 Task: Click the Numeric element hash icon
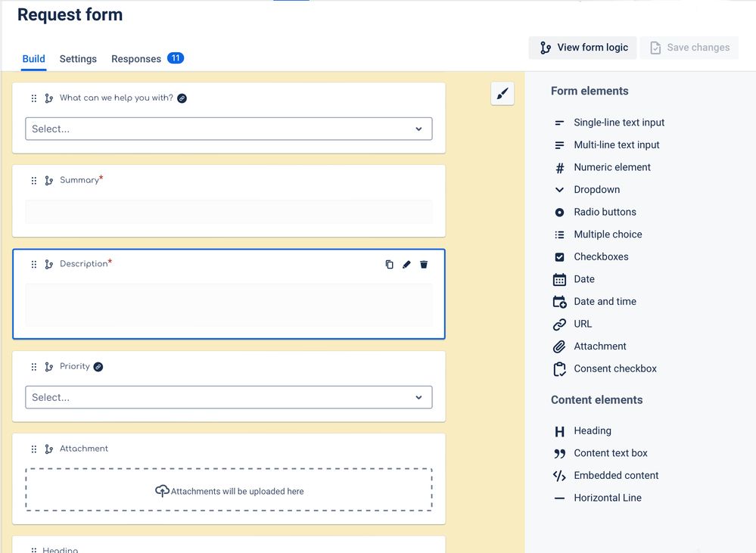point(559,168)
